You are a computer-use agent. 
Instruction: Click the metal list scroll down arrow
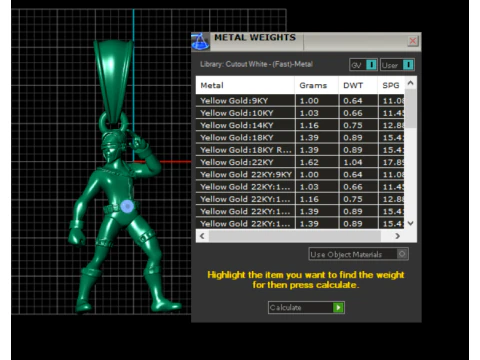(411, 223)
